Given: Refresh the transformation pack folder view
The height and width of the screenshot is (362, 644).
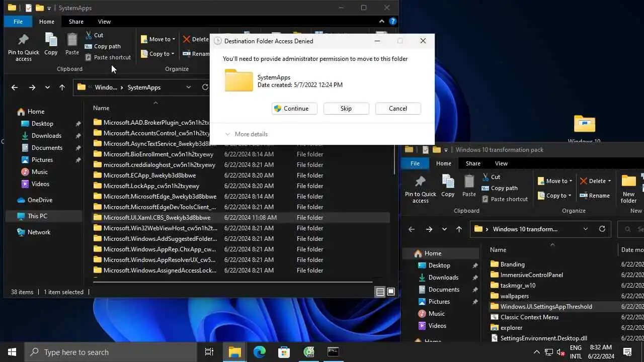Looking at the screenshot, I should coord(602,229).
